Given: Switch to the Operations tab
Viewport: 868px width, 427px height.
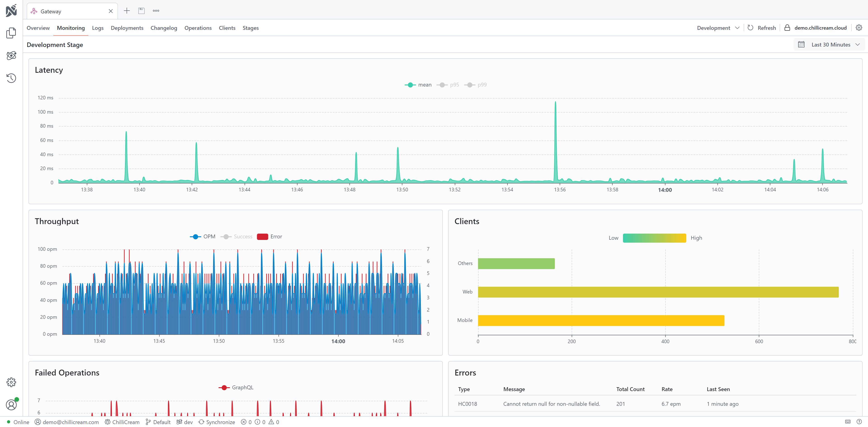Looking at the screenshot, I should coord(198,28).
